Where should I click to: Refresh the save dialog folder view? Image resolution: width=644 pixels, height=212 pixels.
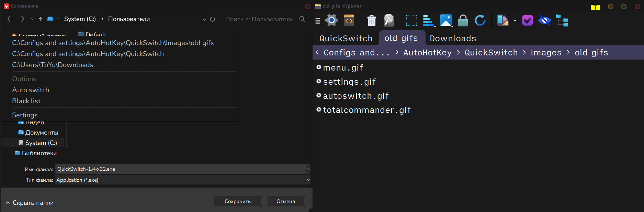coord(213,19)
